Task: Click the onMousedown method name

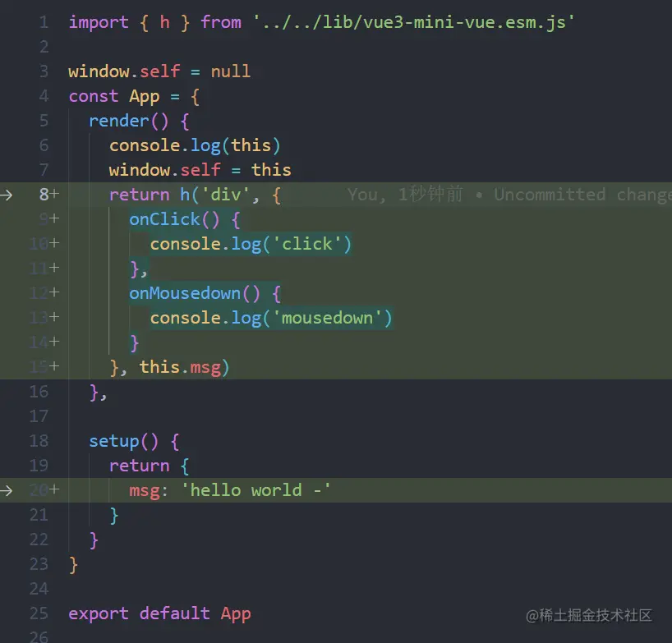Action: pyautogui.click(x=185, y=293)
